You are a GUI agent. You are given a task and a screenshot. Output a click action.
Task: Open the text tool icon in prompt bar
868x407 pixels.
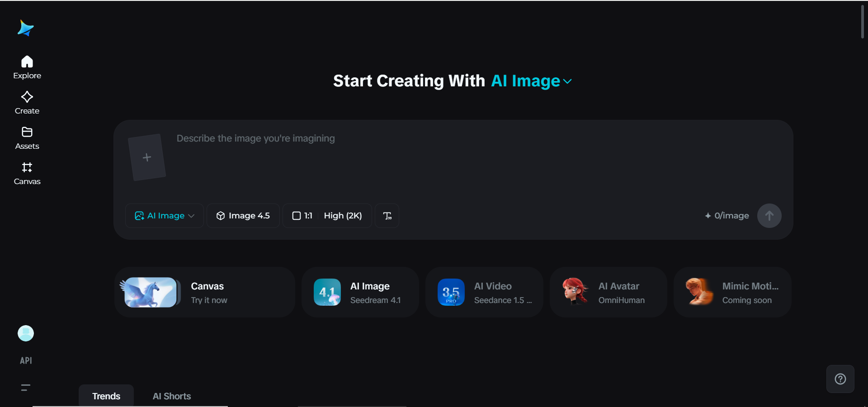coord(387,216)
